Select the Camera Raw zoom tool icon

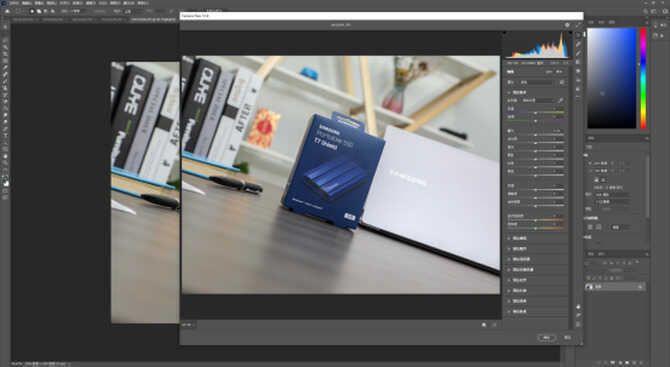pos(579,307)
